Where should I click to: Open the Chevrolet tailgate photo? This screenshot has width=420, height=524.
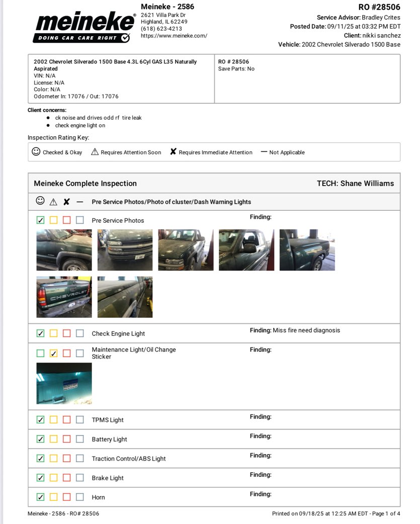(x=64, y=297)
